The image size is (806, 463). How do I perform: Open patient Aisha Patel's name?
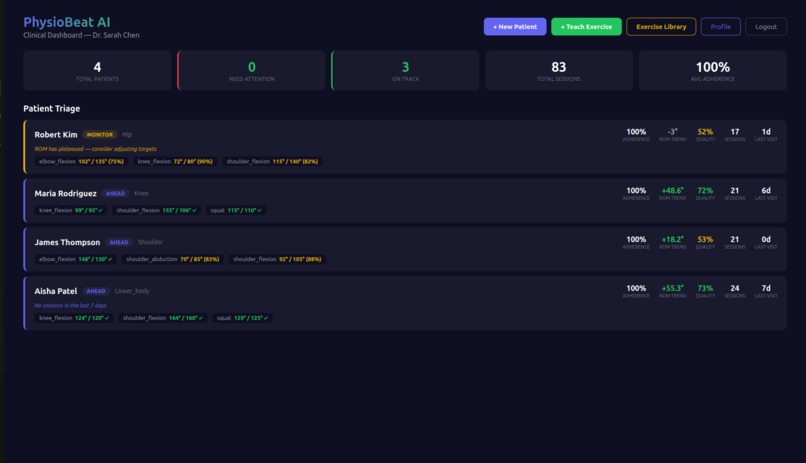56,291
